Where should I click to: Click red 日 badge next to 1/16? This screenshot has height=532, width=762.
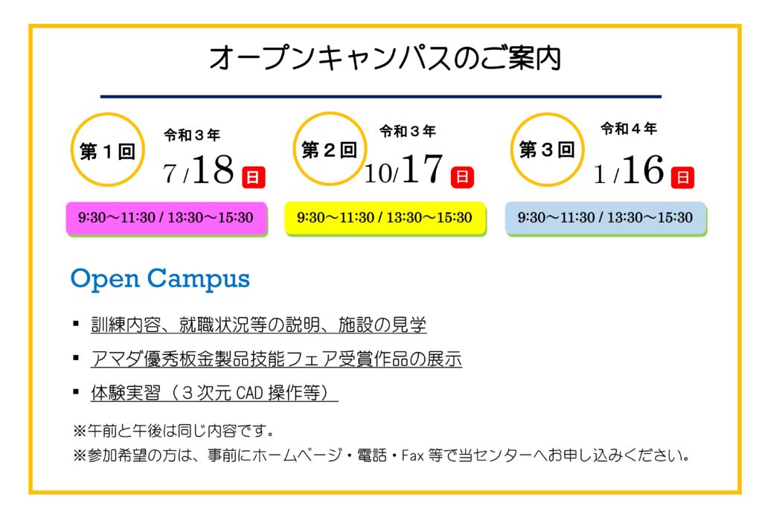[683, 177]
